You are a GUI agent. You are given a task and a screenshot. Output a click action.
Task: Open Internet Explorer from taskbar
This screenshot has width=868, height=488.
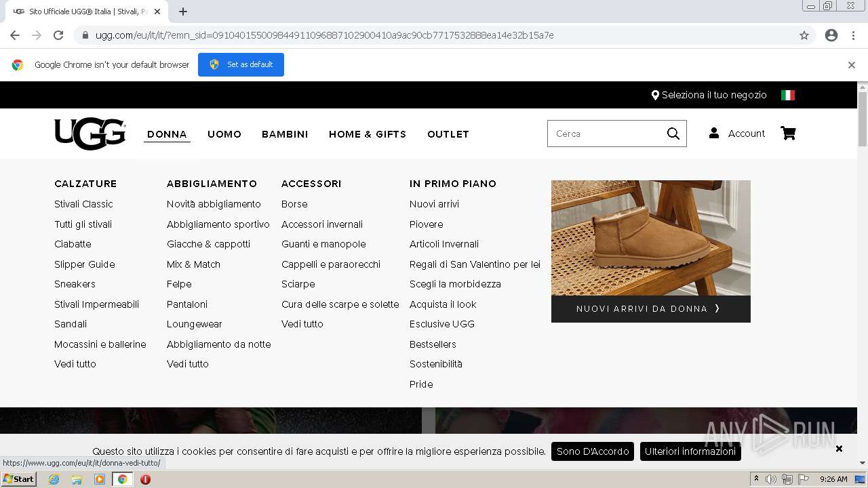54,479
